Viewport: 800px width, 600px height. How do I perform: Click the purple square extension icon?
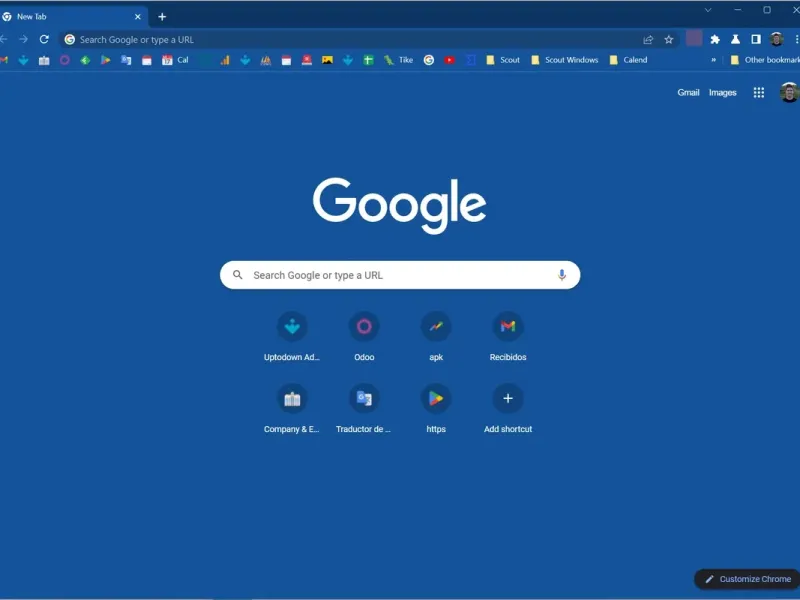click(x=694, y=39)
